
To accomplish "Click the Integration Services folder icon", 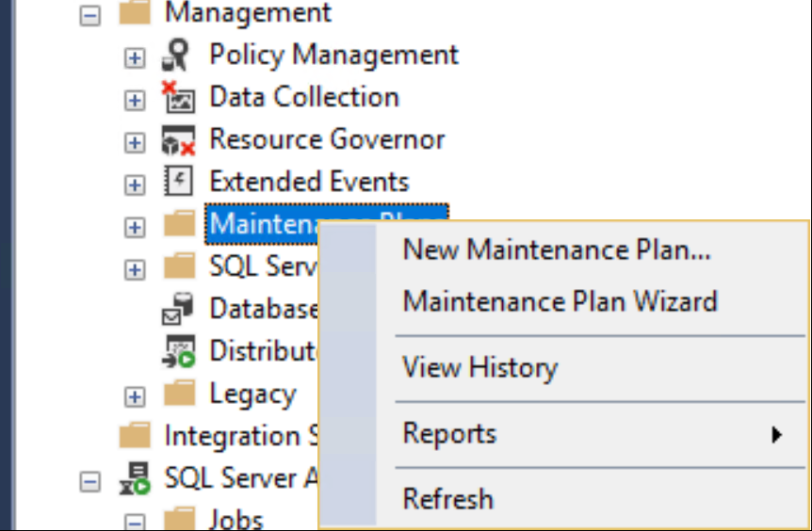I will (x=135, y=436).
